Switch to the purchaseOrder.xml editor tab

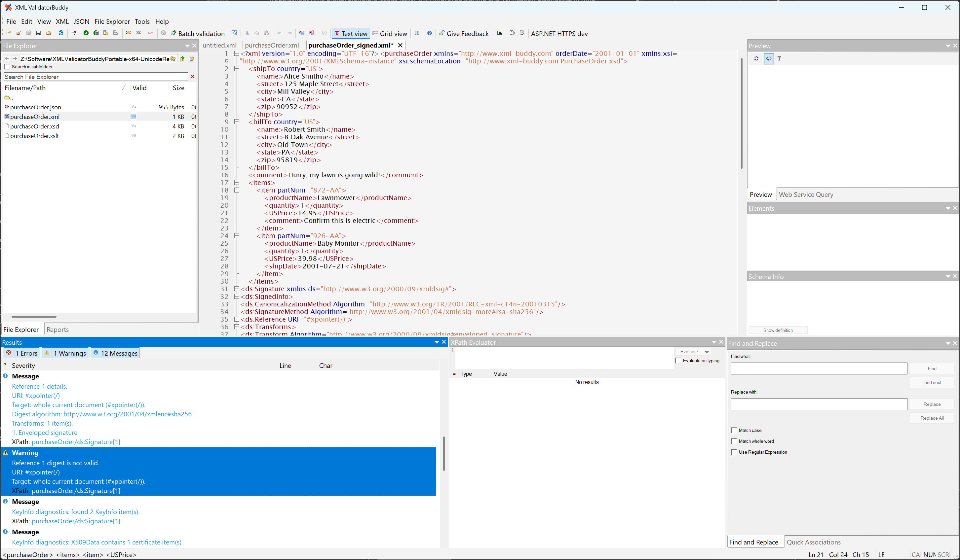272,45
